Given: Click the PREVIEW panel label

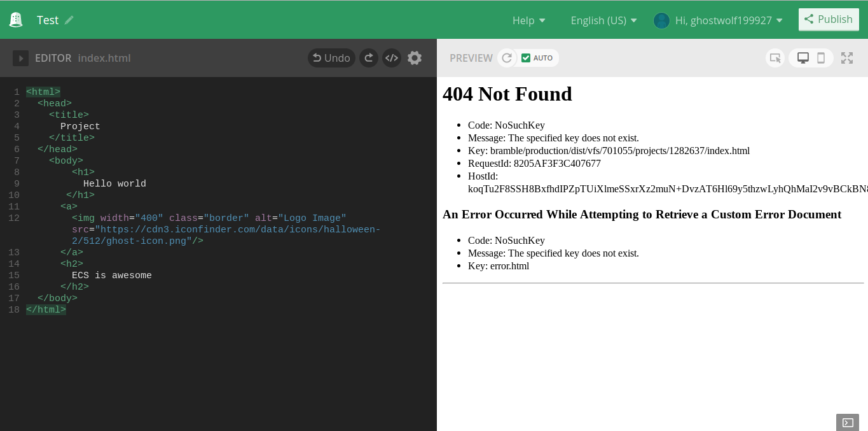Looking at the screenshot, I should (x=471, y=58).
